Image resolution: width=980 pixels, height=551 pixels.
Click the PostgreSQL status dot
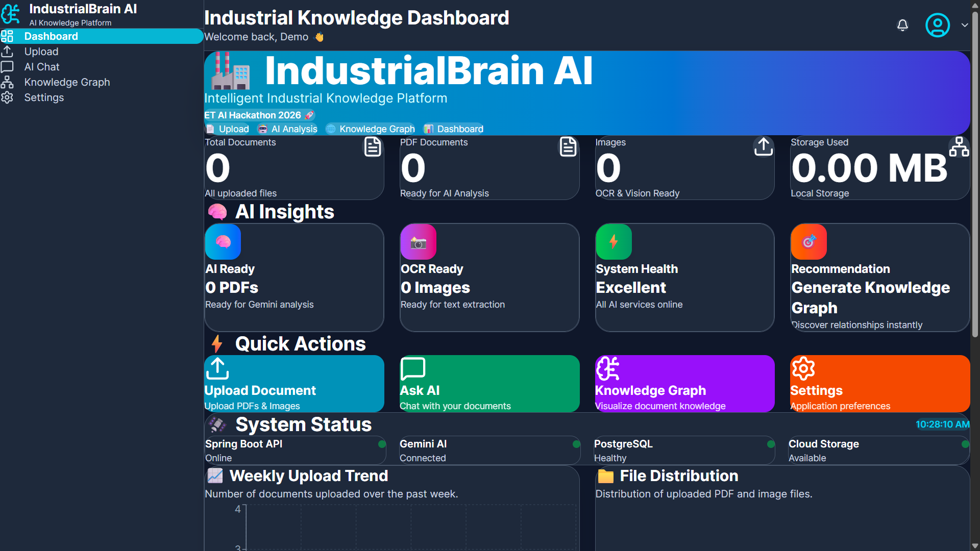click(x=771, y=444)
